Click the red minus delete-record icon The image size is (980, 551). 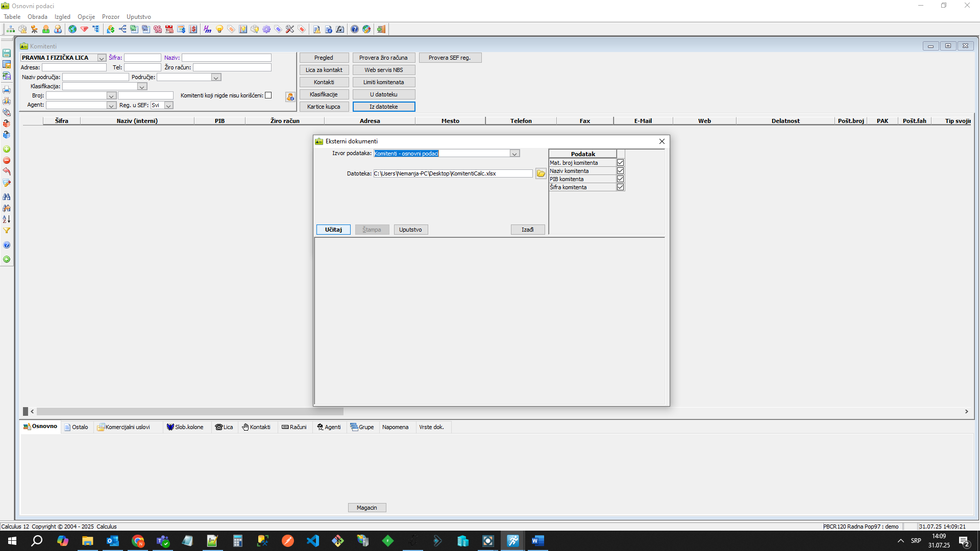coord(7,161)
